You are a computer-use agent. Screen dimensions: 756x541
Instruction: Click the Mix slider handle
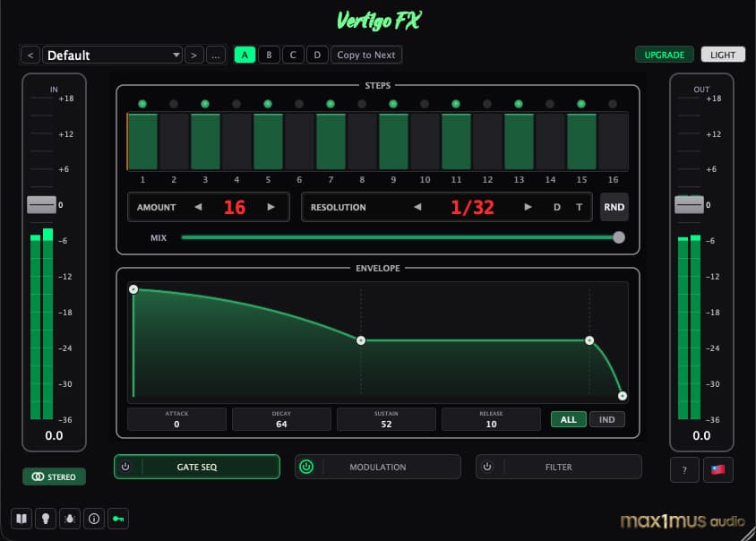pos(619,237)
